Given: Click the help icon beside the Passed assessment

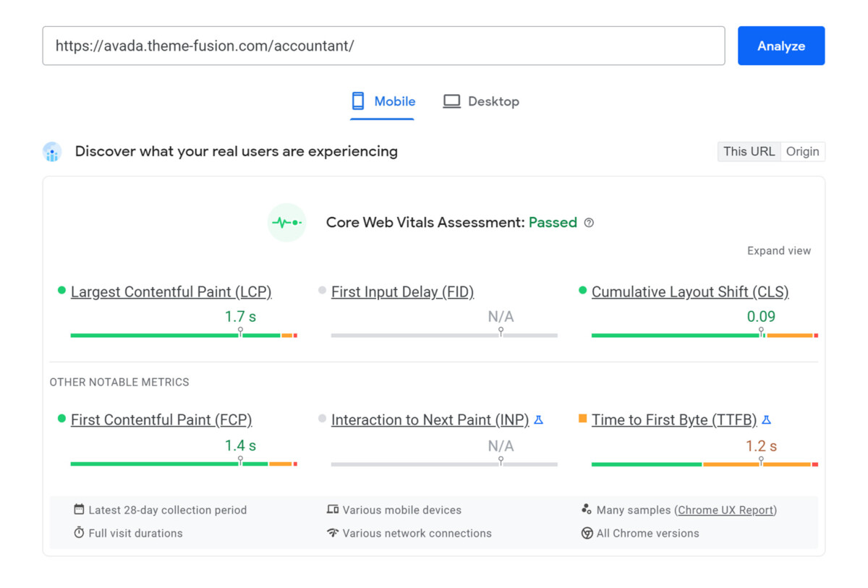Looking at the screenshot, I should click(x=589, y=223).
